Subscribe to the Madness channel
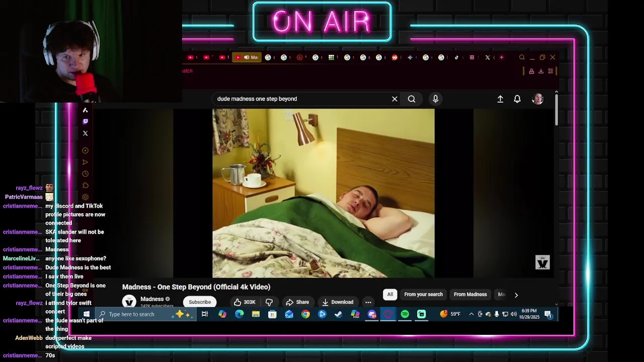Screen dimensions: 644x362 [200, 302]
